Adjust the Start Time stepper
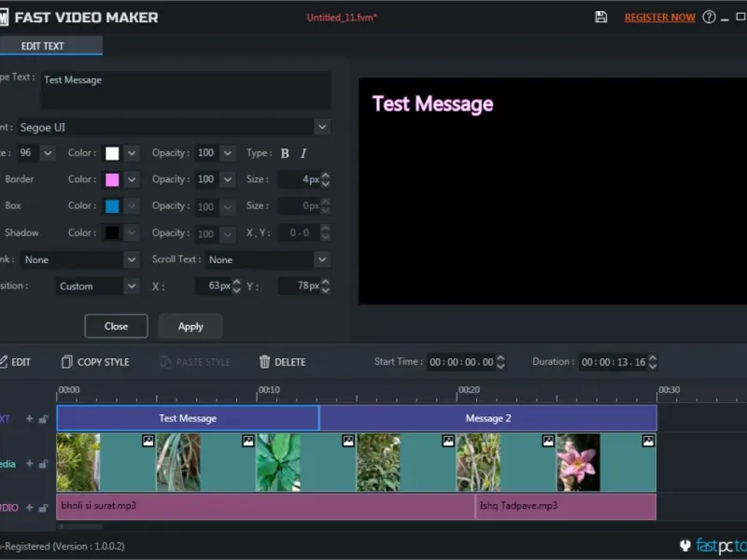The image size is (747, 560). 500,362
